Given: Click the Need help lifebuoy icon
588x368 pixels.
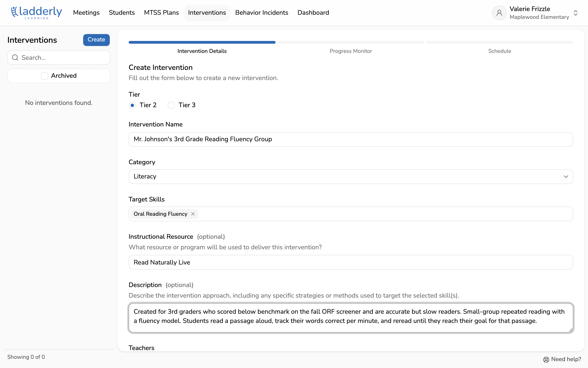Looking at the screenshot, I should click(x=546, y=359).
